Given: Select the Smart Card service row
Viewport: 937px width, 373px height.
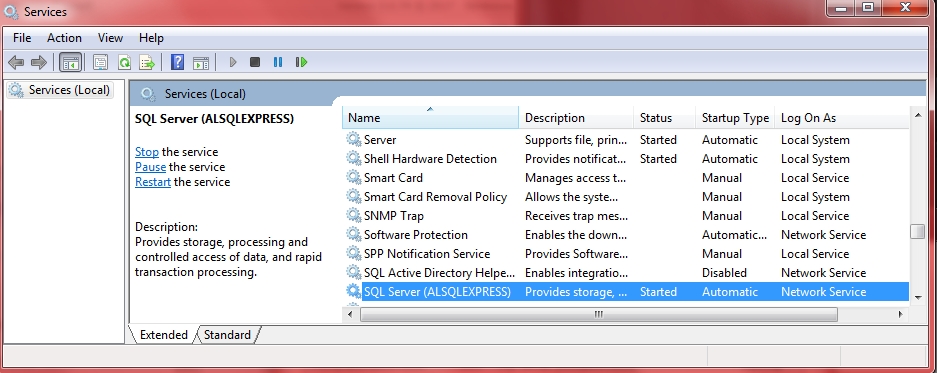Looking at the screenshot, I should click(626, 178).
